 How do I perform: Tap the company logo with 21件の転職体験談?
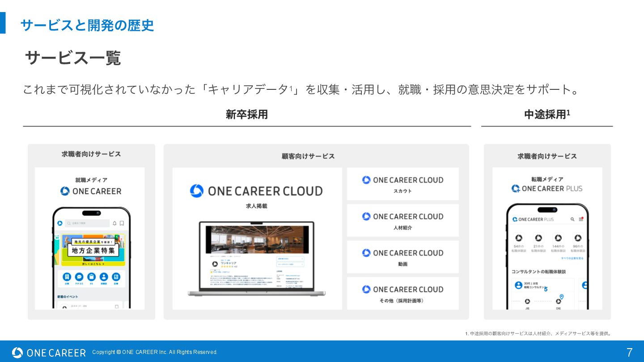coord(538,238)
